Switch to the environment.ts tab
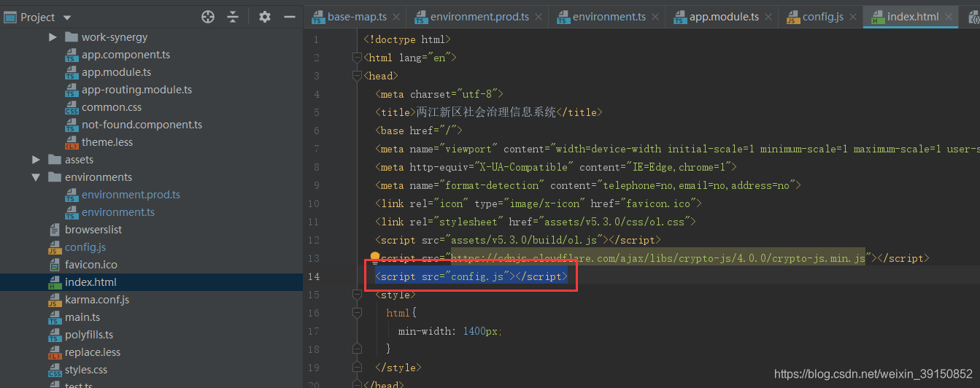 click(x=606, y=17)
